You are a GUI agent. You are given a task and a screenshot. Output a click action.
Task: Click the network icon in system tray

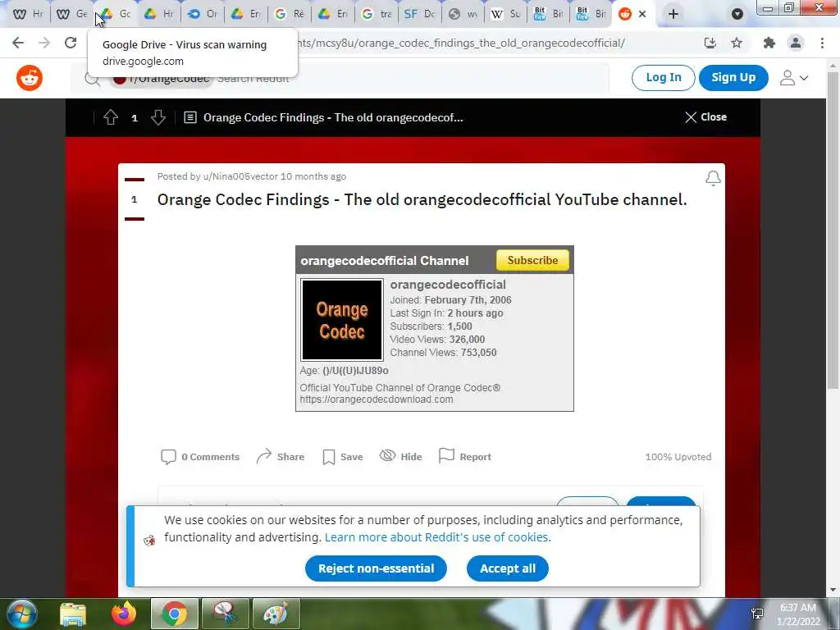(x=757, y=614)
